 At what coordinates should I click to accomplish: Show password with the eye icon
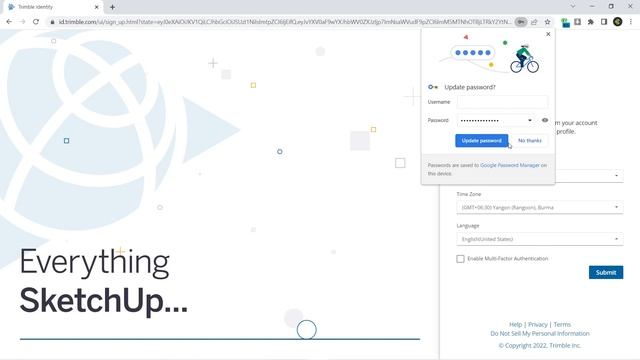coord(544,120)
